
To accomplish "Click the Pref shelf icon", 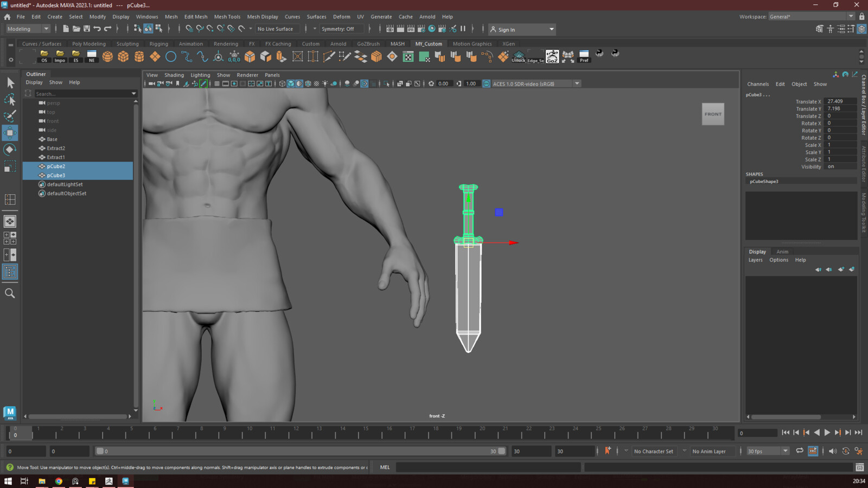I will (x=584, y=56).
